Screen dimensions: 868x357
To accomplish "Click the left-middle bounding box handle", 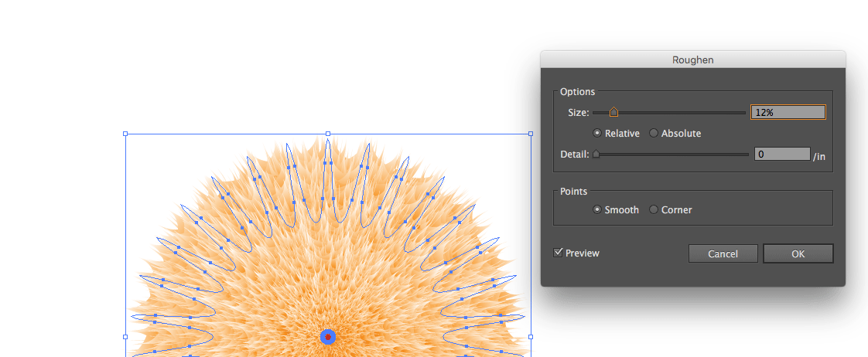I will coord(125,337).
